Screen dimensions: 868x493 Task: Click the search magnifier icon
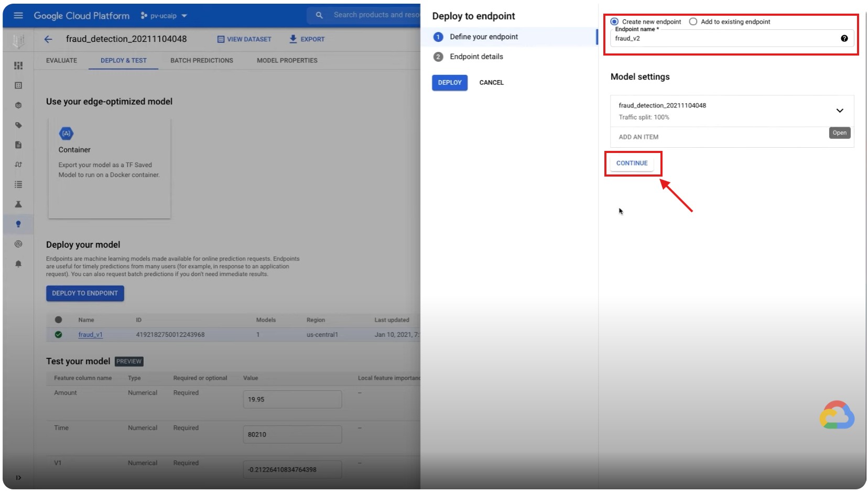(319, 15)
